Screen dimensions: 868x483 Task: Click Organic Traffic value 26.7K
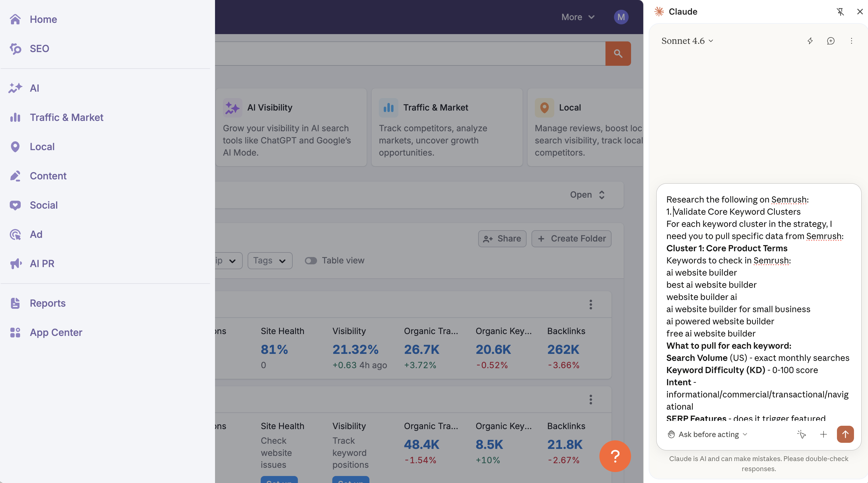(x=422, y=349)
